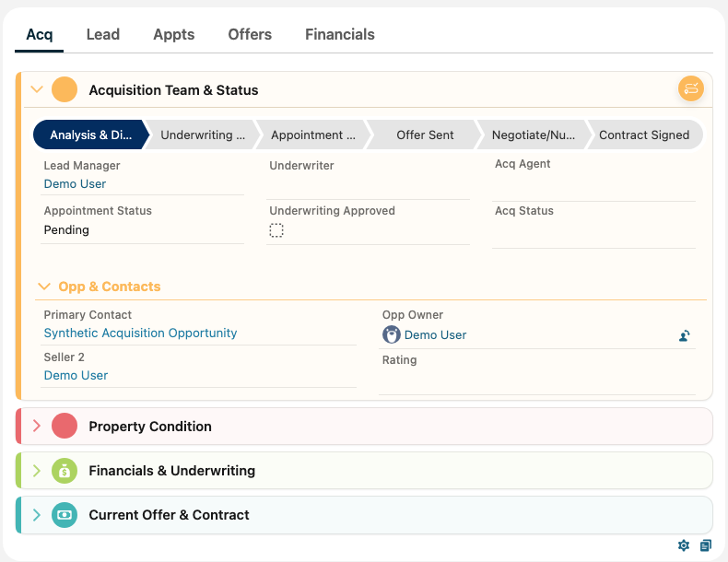Click the copy pages icon at bottom right

pyautogui.click(x=706, y=545)
